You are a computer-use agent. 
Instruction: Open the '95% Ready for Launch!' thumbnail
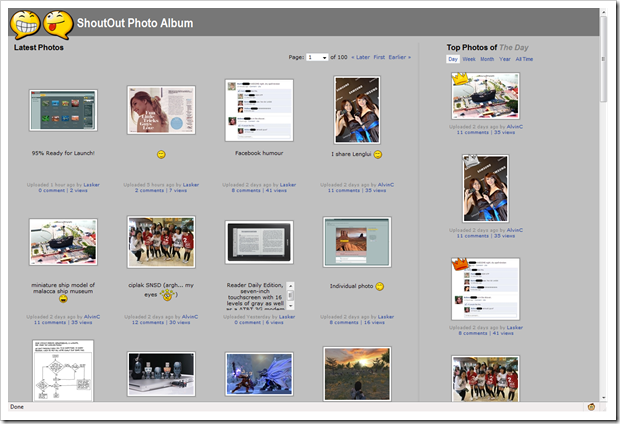pyautogui.click(x=63, y=110)
